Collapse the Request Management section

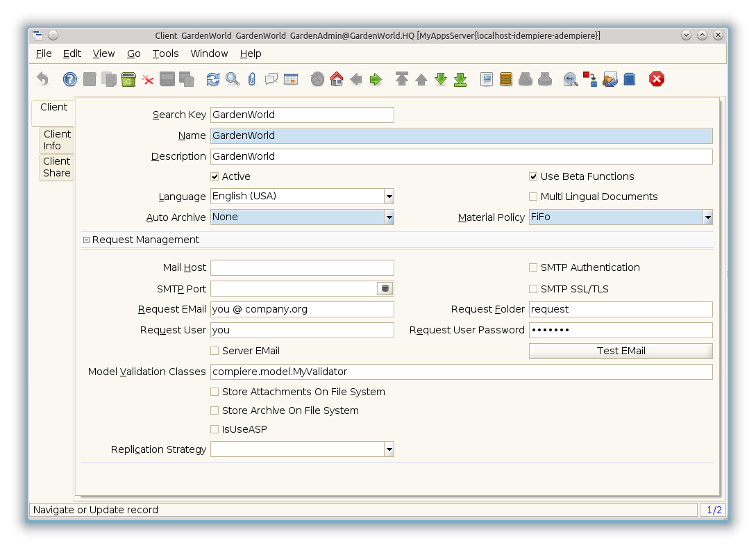tap(87, 240)
